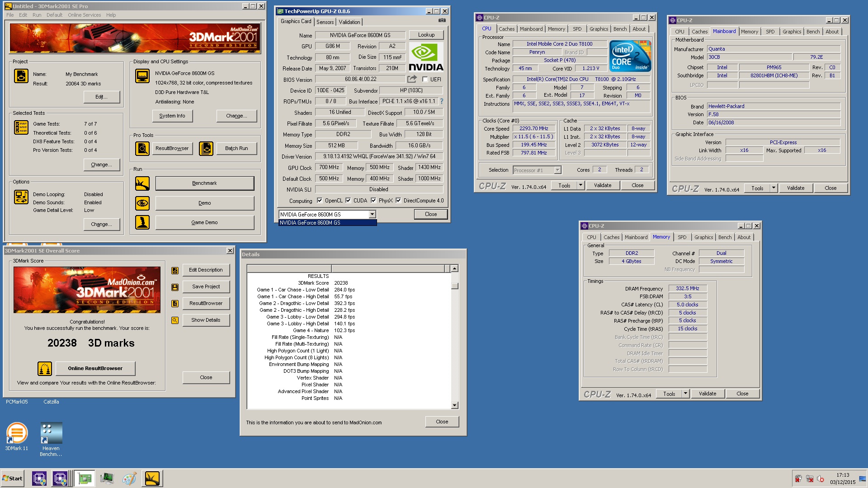Click the Display and CPU Settings monitor icon
Viewport: 868px width, 488px height.
[x=142, y=76]
